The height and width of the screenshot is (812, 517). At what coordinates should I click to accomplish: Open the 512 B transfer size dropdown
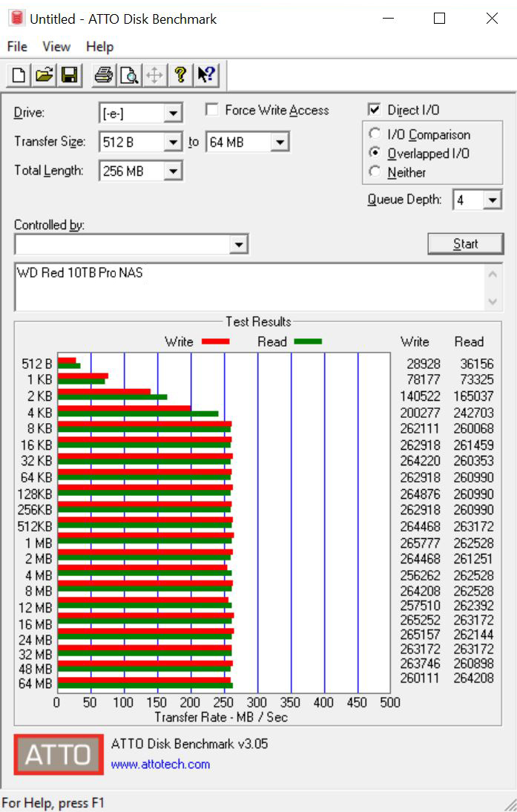pos(173,142)
